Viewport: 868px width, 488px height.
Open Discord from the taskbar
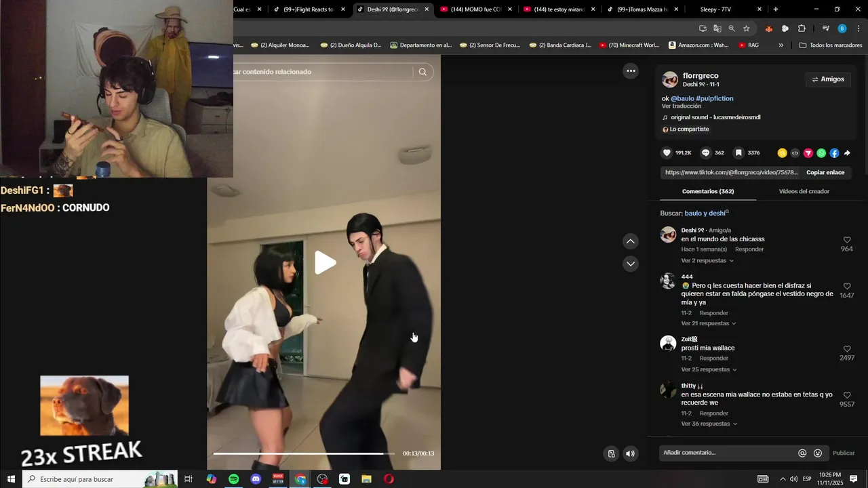256,479
